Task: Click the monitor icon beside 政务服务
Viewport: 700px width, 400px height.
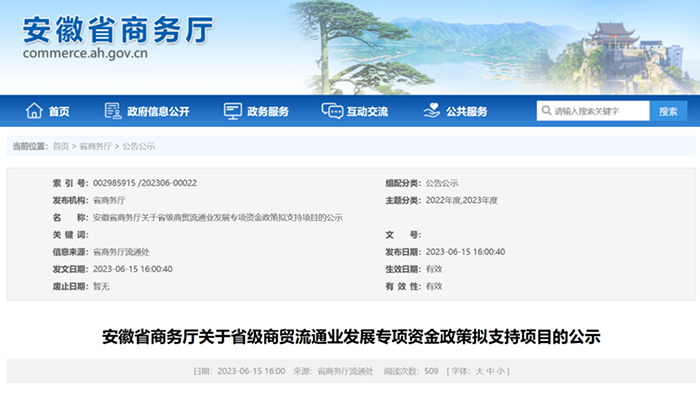Action: 232,111
